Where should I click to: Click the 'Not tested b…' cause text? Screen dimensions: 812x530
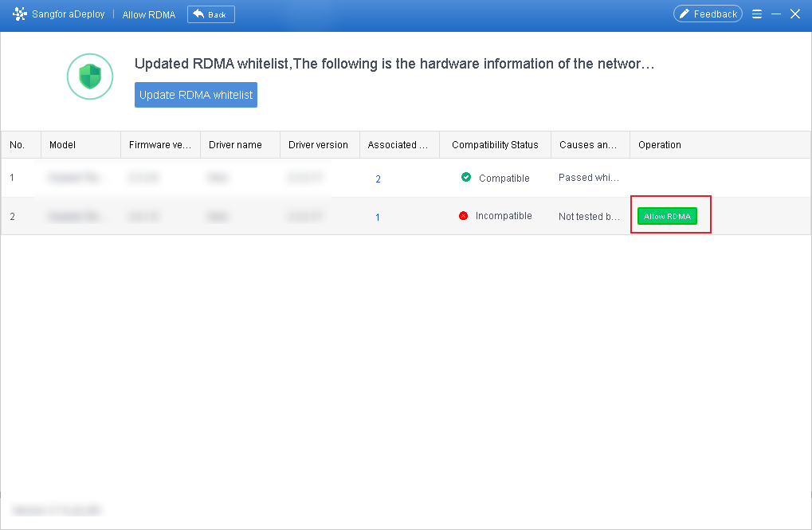589,217
